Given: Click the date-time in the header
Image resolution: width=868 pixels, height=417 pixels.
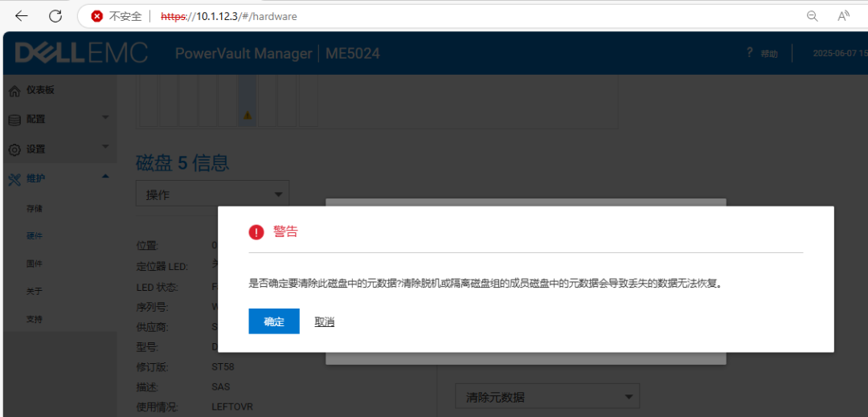Looking at the screenshot, I should coord(839,54).
